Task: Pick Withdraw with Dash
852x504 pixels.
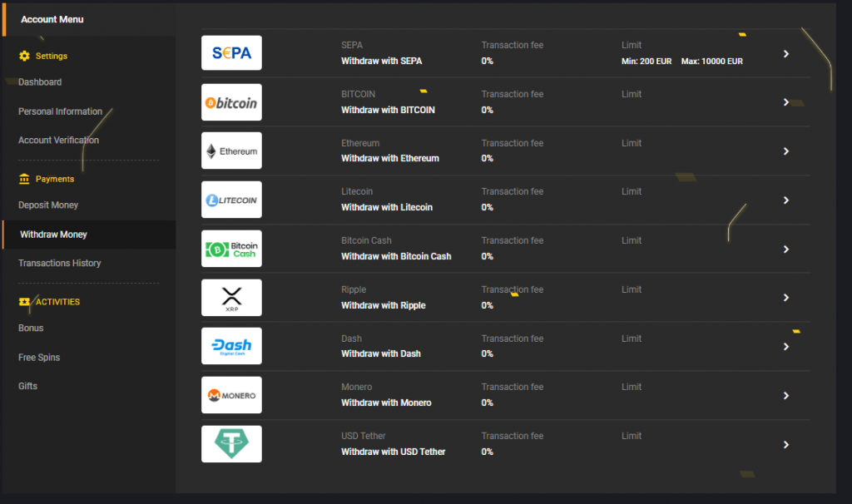Action: (381, 353)
